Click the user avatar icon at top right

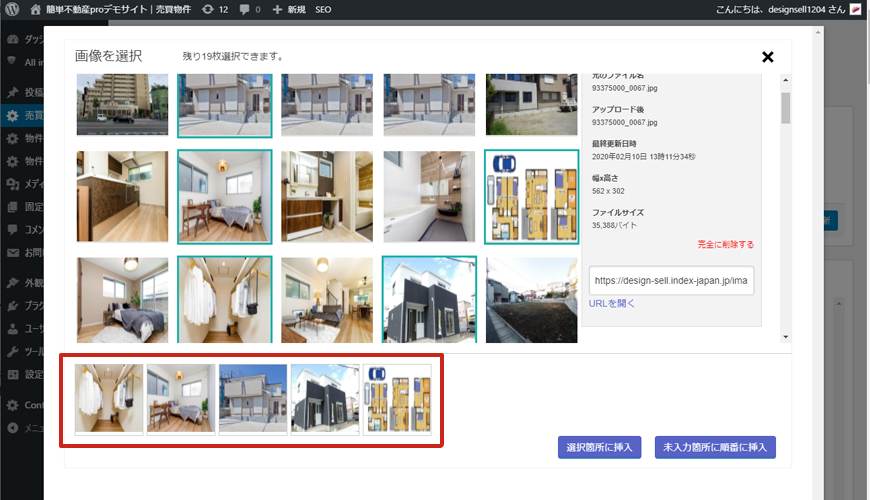tap(855, 9)
